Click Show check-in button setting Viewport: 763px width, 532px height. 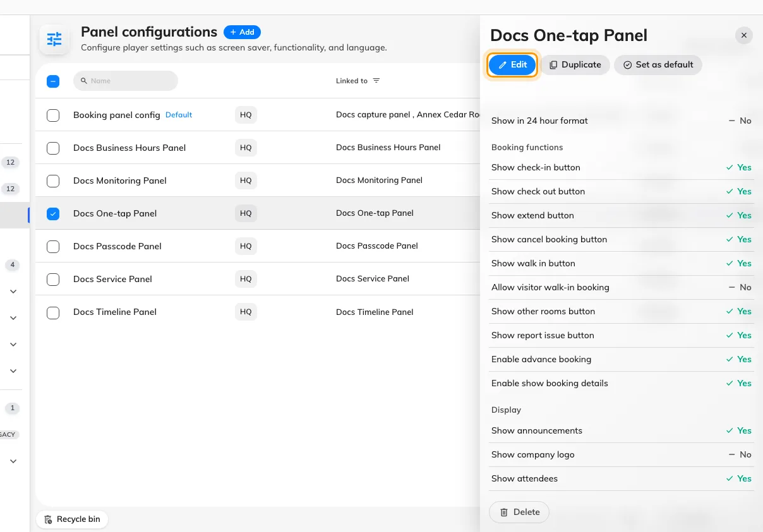pos(622,167)
